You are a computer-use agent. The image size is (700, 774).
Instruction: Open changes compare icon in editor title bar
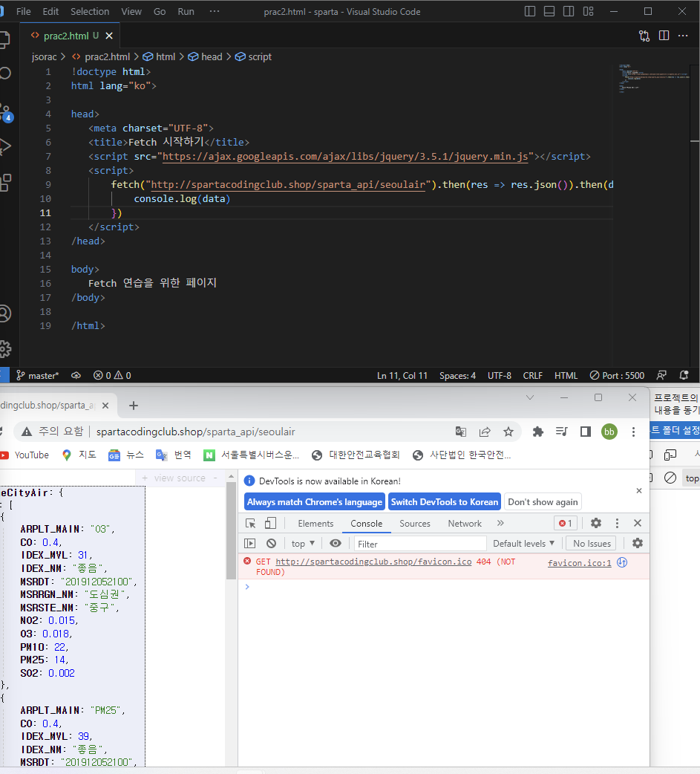click(x=644, y=36)
